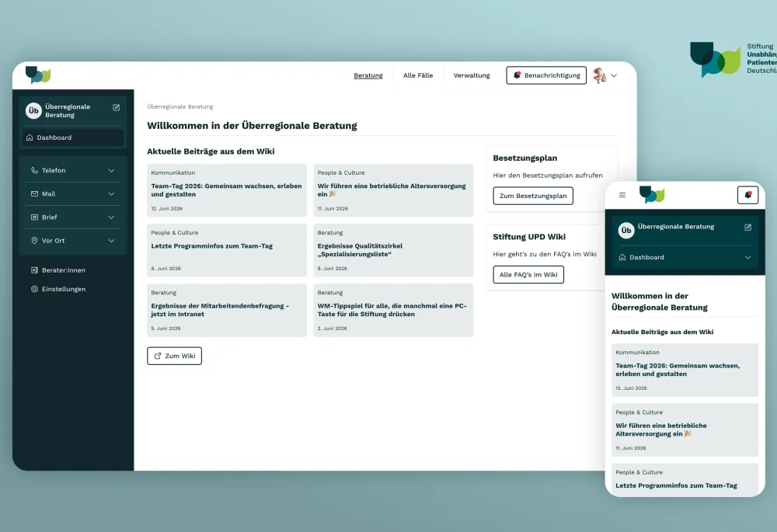Open mobile view Team-Tag 2026 article card
This screenshot has width=777, height=532.
pos(685,370)
